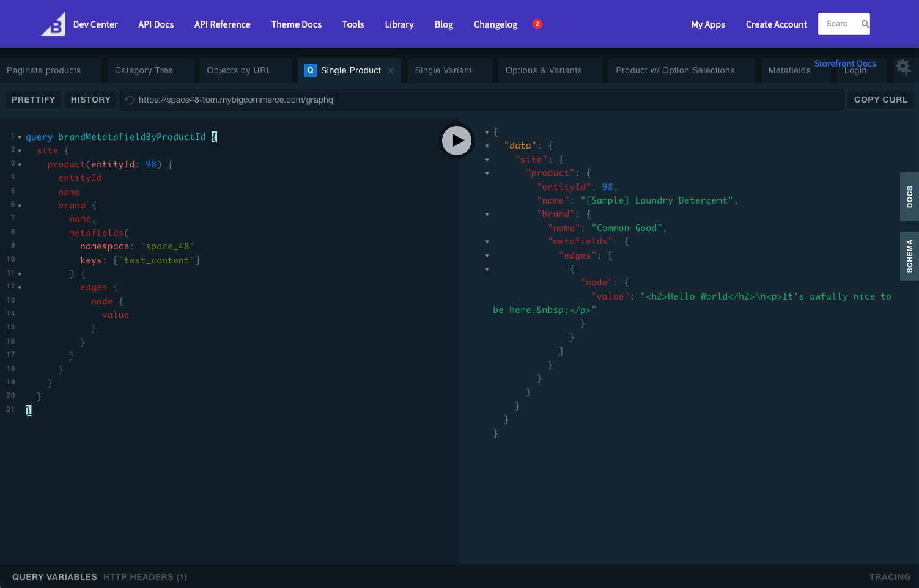919x588 pixels.
Task: Open API Reference navigation link
Action: click(x=223, y=24)
